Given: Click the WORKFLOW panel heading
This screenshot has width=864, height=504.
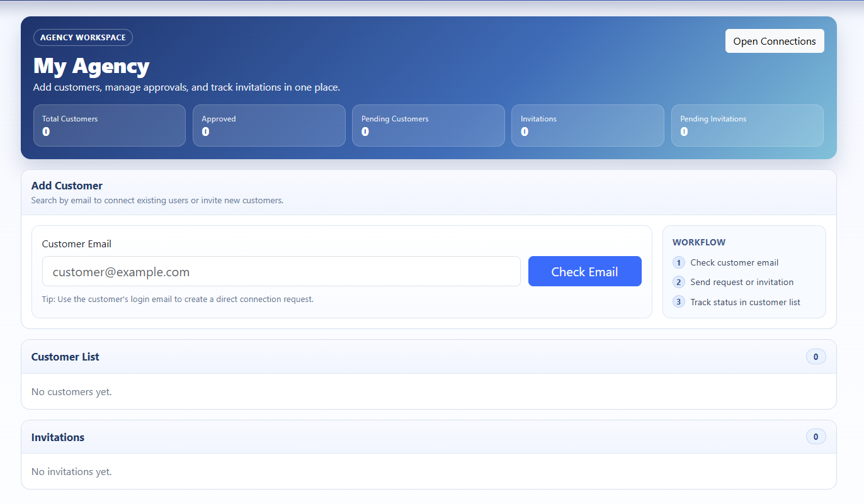Looking at the screenshot, I should (x=699, y=242).
